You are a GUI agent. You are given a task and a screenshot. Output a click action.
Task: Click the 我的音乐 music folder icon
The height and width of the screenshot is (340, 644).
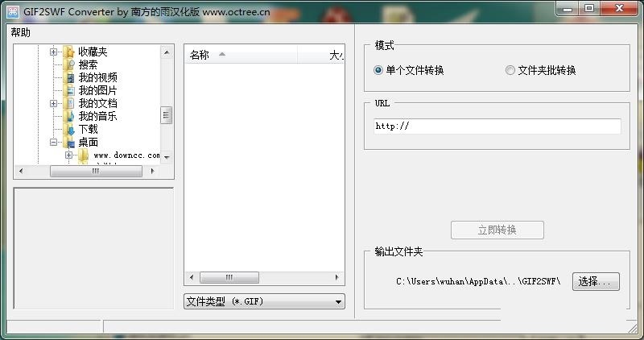pyautogui.click(x=70, y=117)
